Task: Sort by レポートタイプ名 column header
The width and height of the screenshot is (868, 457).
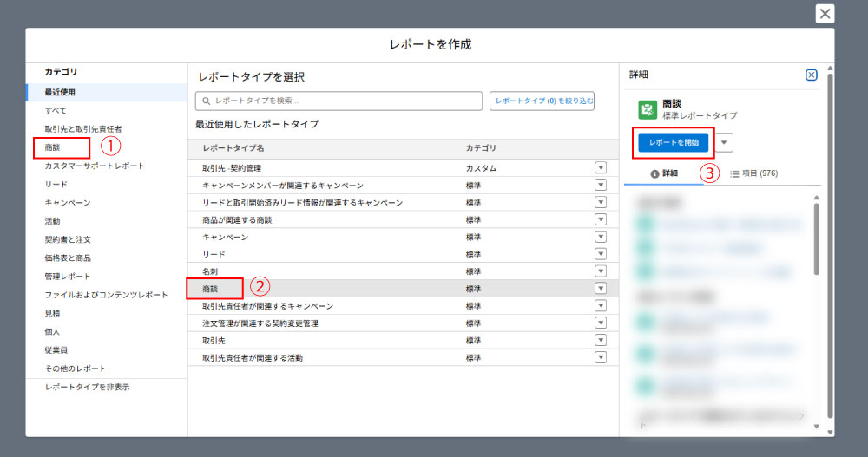Action: (x=233, y=148)
